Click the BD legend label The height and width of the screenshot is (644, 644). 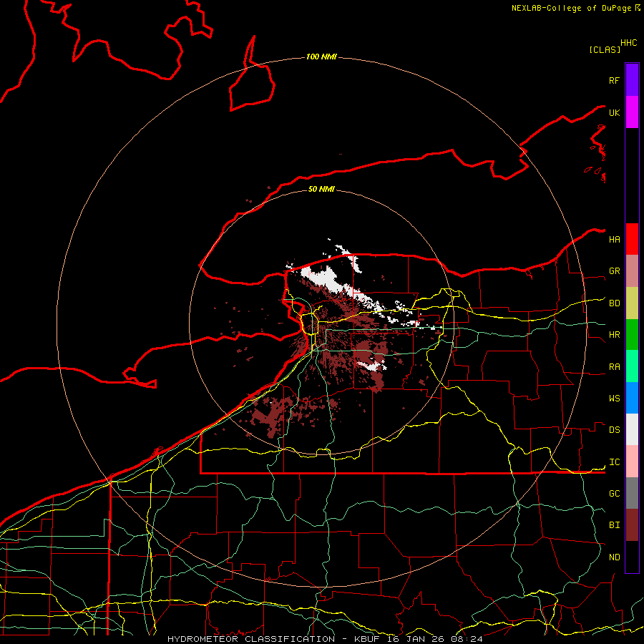614,303
